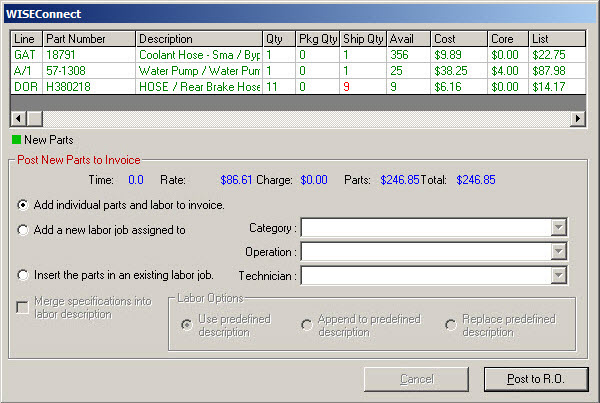Click the Line column header
The image size is (600, 403).
point(26,39)
